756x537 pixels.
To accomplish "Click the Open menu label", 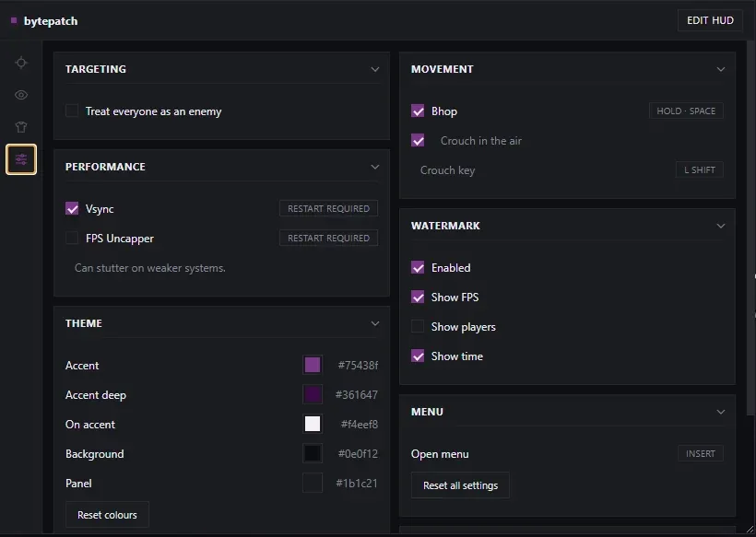I will pyautogui.click(x=440, y=454).
